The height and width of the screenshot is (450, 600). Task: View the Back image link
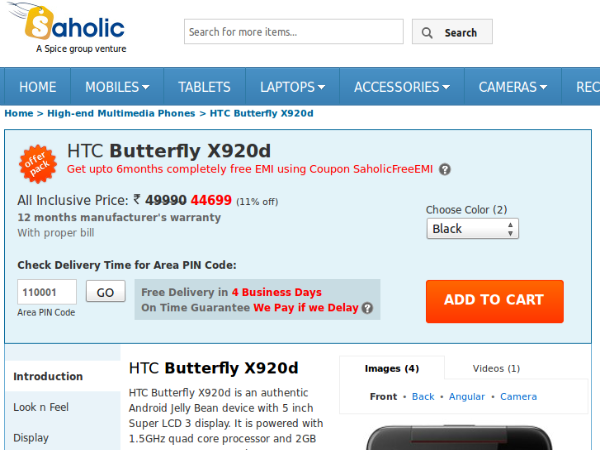coord(423,397)
